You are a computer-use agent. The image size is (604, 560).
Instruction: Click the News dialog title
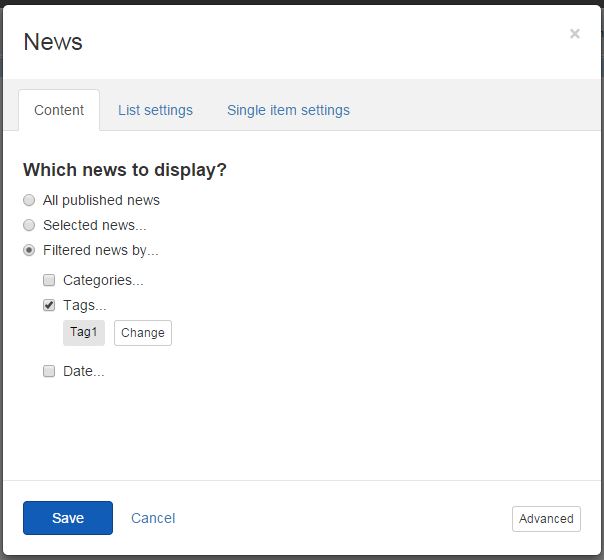[x=53, y=42]
